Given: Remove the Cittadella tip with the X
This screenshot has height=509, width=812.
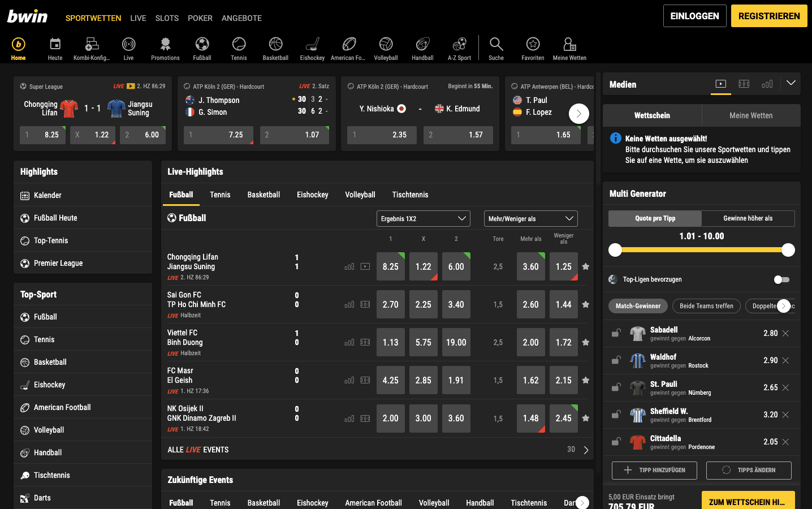Looking at the screenshot, I should pyautogui.click(x=785, y=442).
